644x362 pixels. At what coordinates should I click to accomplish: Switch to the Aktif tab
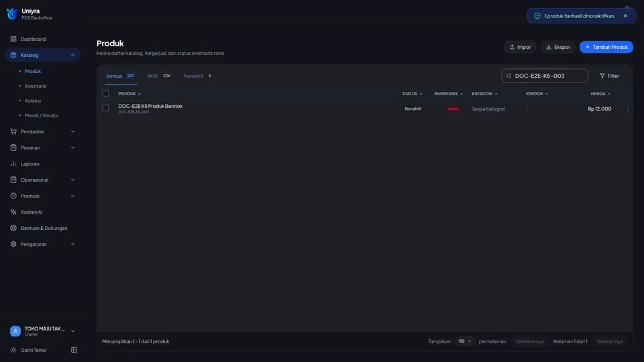click(x=158, y=76)
